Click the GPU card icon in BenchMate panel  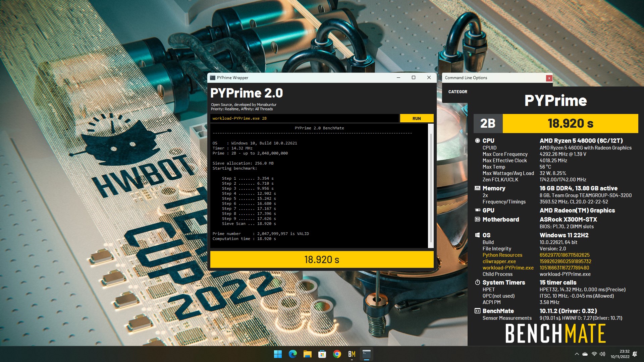click(x=477, y=210)
